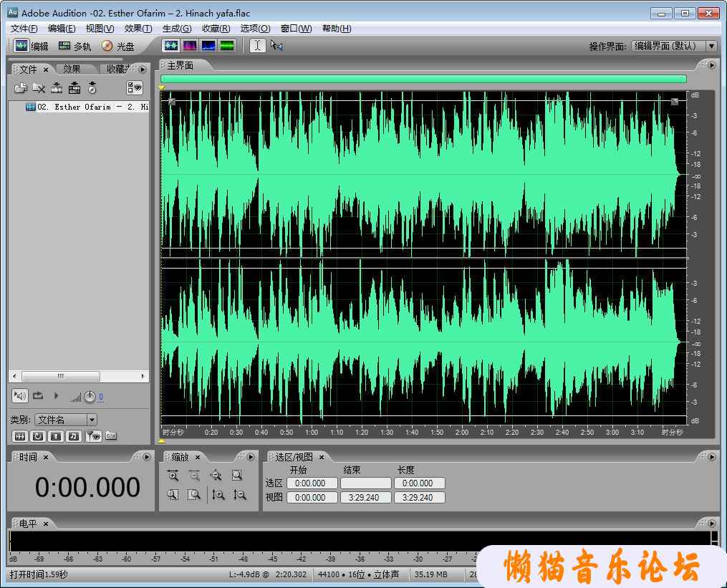Toggle loop play button in Files panel
Image resolution: width=727 pixels, height=588 pixels.
tap(38, 396)
